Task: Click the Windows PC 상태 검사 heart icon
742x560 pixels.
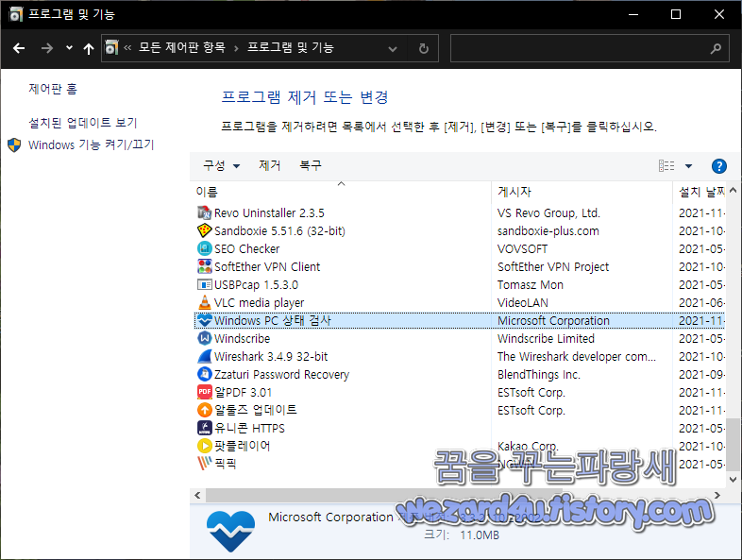Action: coord(204,320)
